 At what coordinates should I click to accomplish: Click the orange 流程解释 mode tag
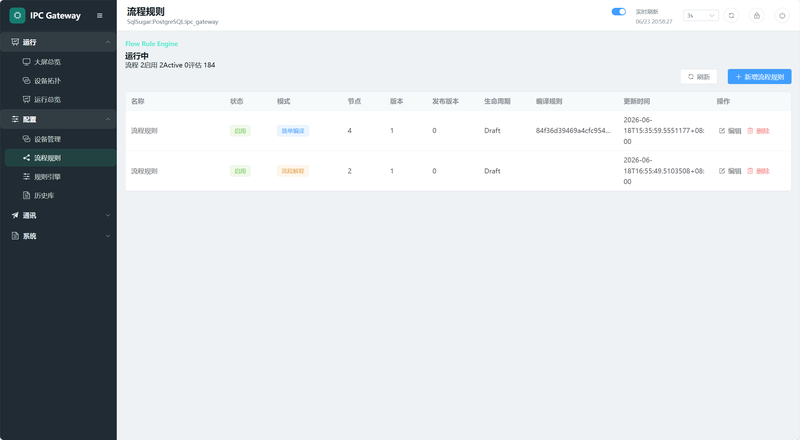(293, 171)
